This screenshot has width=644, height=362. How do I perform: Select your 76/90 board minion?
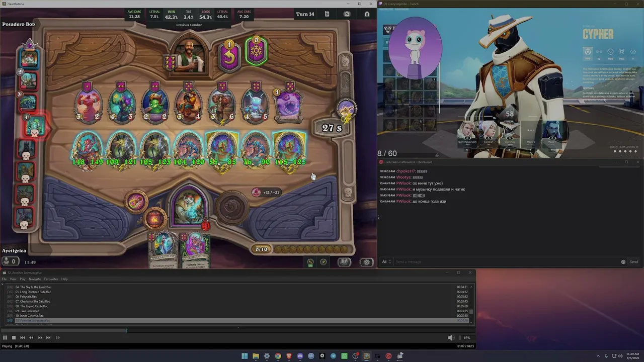click(x=256, y=150)
